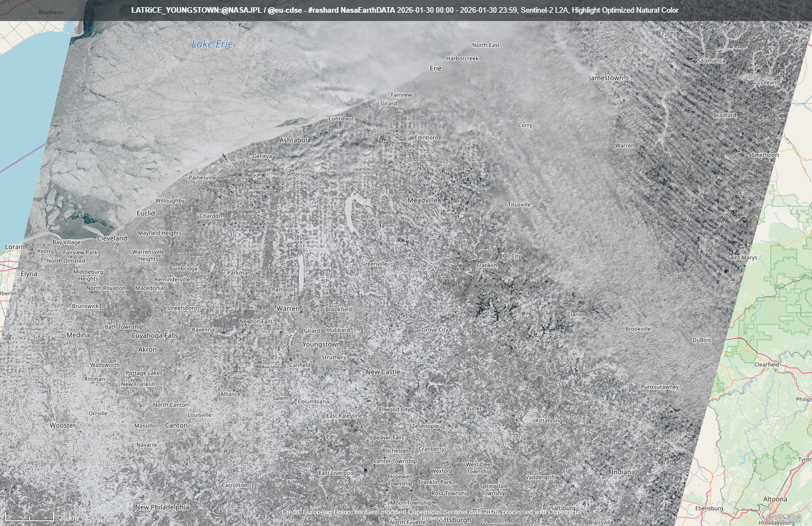Click the Copernicus logo watermark
This screenshot has width=812, height=526.
[x=783, y=517]
